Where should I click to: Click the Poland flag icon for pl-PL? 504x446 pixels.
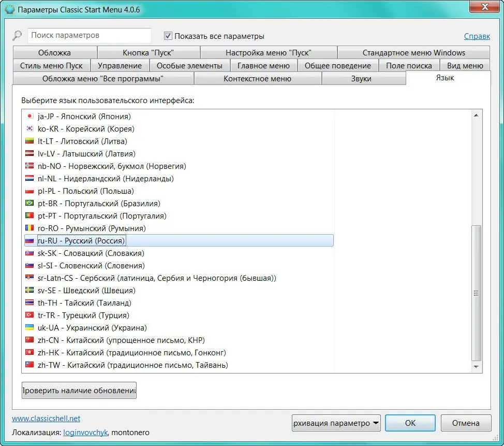(29, 191)
